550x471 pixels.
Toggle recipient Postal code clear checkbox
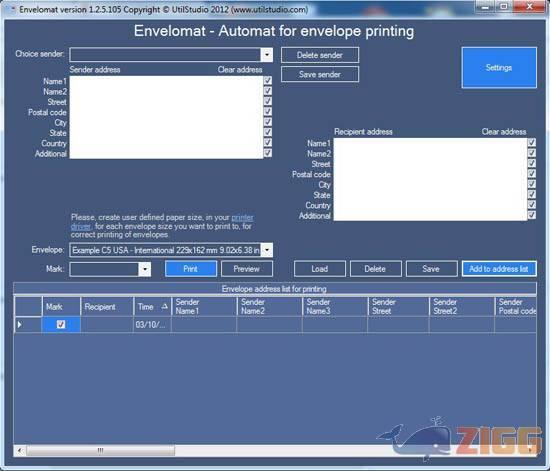point(532,174)
